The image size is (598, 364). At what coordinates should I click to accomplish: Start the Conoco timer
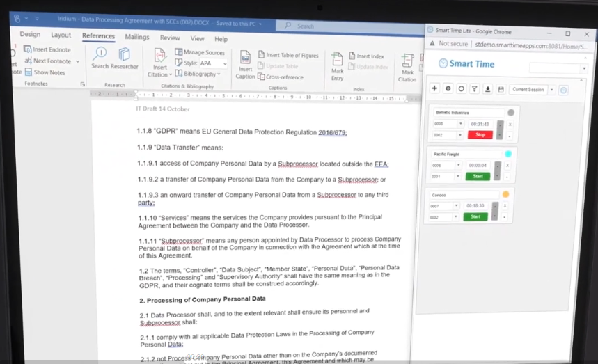pos(475,216)
